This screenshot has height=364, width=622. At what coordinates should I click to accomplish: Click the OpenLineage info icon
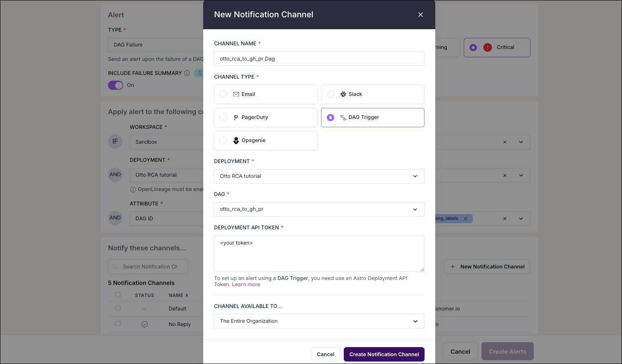(133, 190)
